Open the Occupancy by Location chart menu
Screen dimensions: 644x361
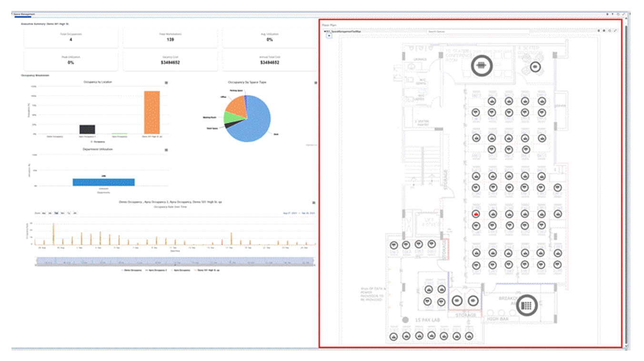[x=166, y=82]
